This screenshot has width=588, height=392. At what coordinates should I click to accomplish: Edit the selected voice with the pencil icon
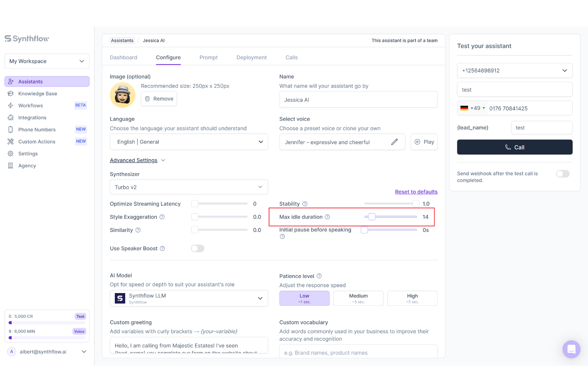tap(395, 141)
